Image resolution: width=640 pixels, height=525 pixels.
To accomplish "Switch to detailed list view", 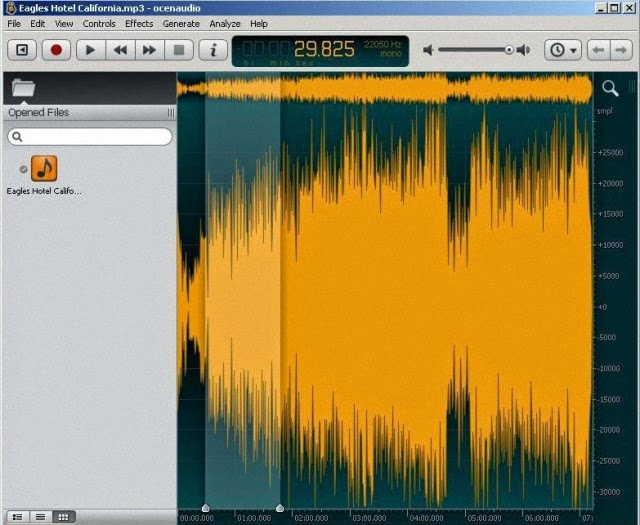I will pyautogui.click(x=18, y=517).
